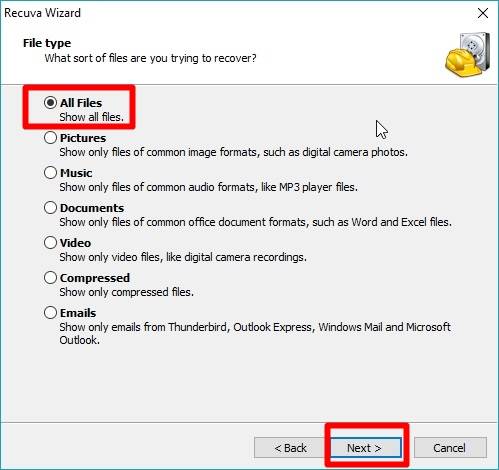Click the bold Pictures label text
The image size is (499, 470).
(83, 138)
